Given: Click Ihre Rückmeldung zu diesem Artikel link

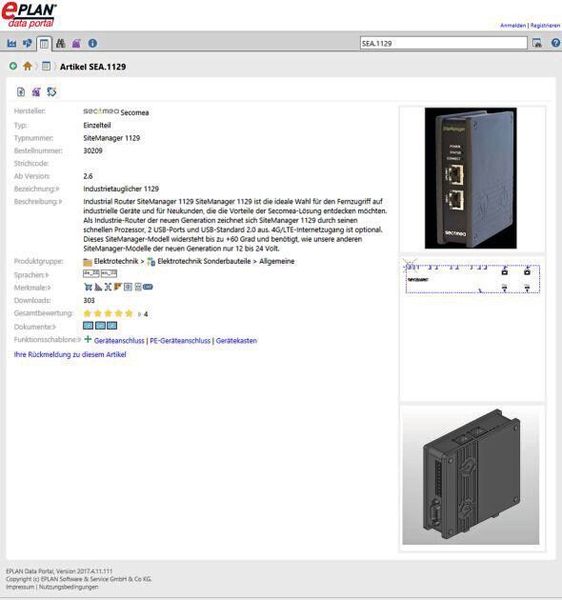Looking at the screenshot, I should point(70,355).
